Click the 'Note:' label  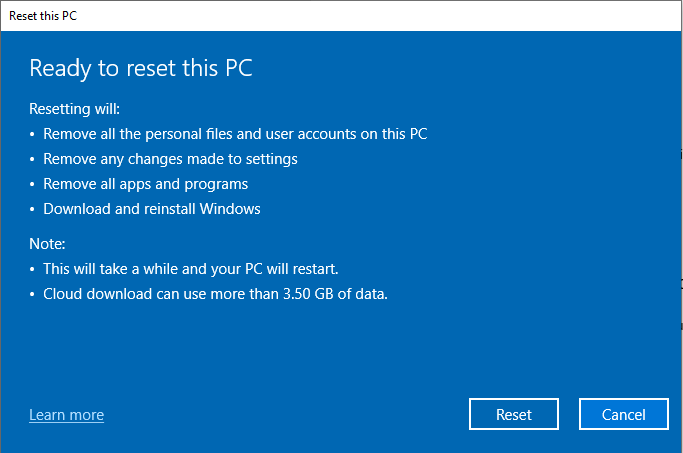tap(47, 243)
